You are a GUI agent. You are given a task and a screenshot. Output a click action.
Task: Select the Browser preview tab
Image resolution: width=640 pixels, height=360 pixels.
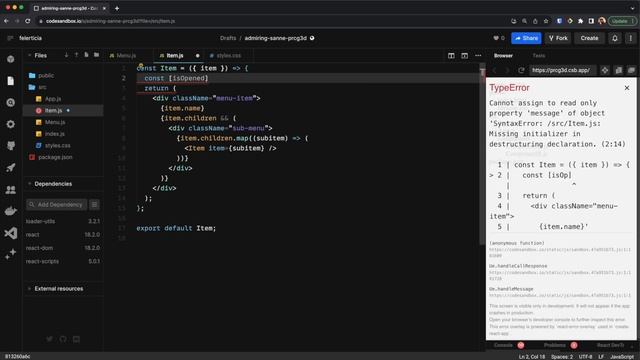503,56
